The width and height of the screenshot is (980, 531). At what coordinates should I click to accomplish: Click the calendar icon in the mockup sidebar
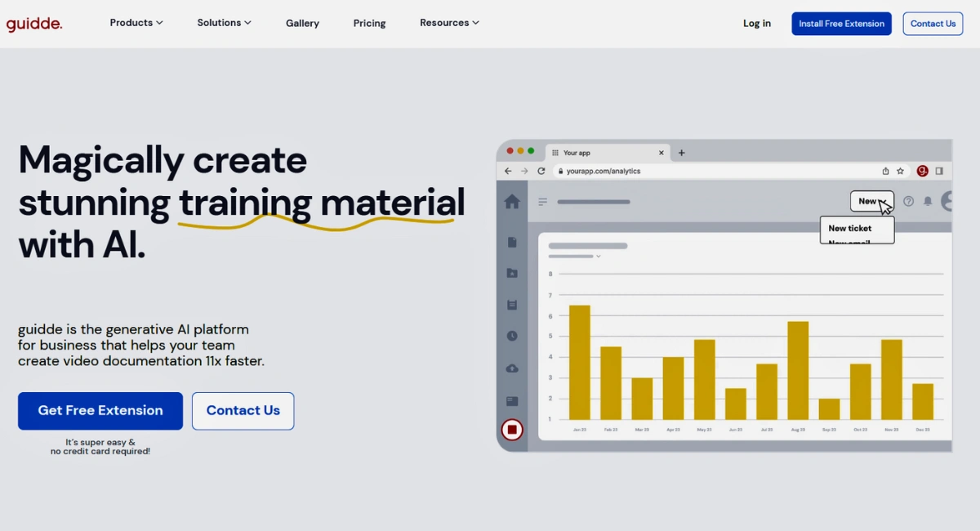point(512,305)
